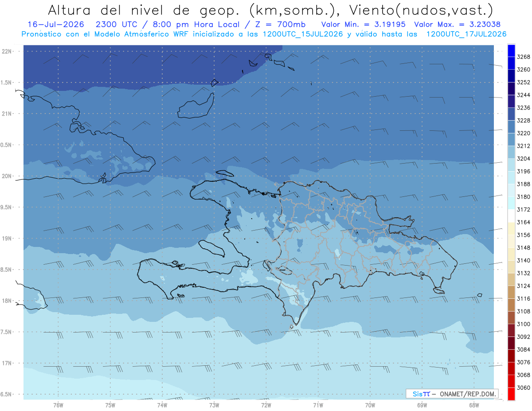The width and height of the screenshot is (532, 411).
Task: Click the '72W' longitude axis label
Action: pyautogui.click(x=266, y=405)
